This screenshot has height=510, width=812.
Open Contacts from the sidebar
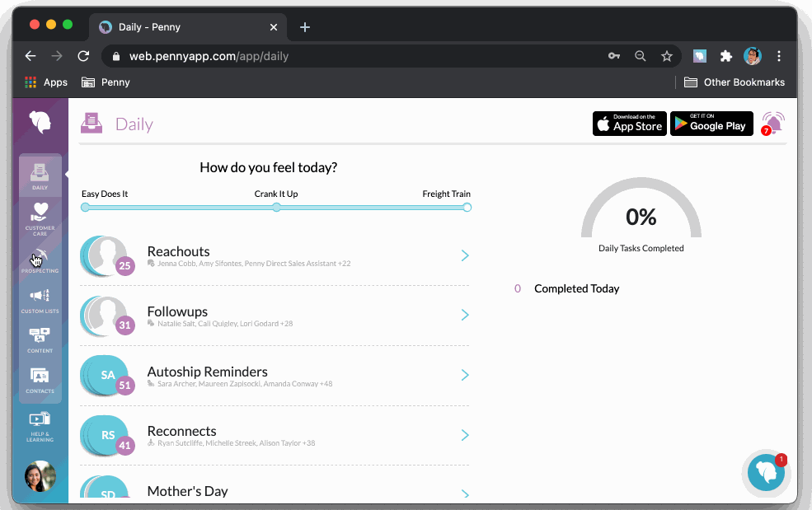pyautogui.click(x=40, y=381)
